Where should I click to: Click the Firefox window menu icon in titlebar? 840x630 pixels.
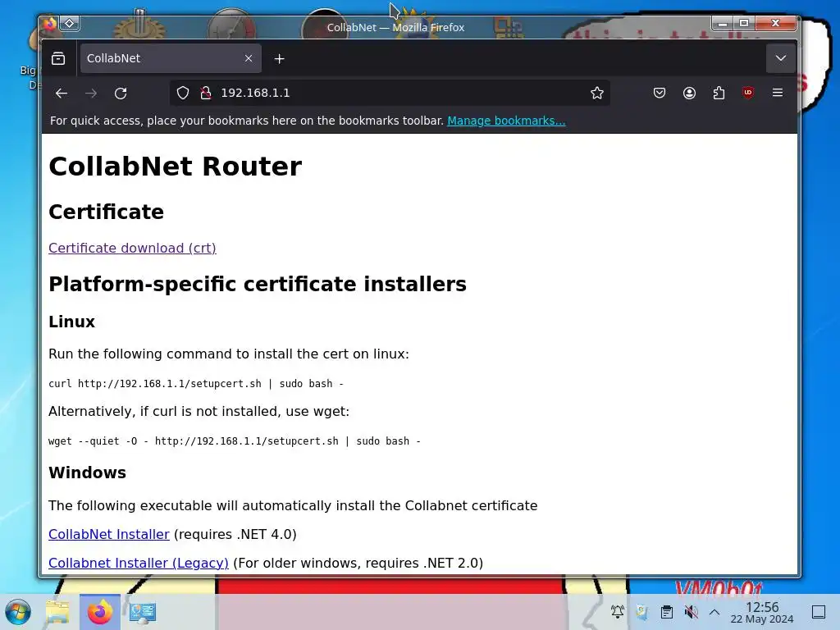50,24
